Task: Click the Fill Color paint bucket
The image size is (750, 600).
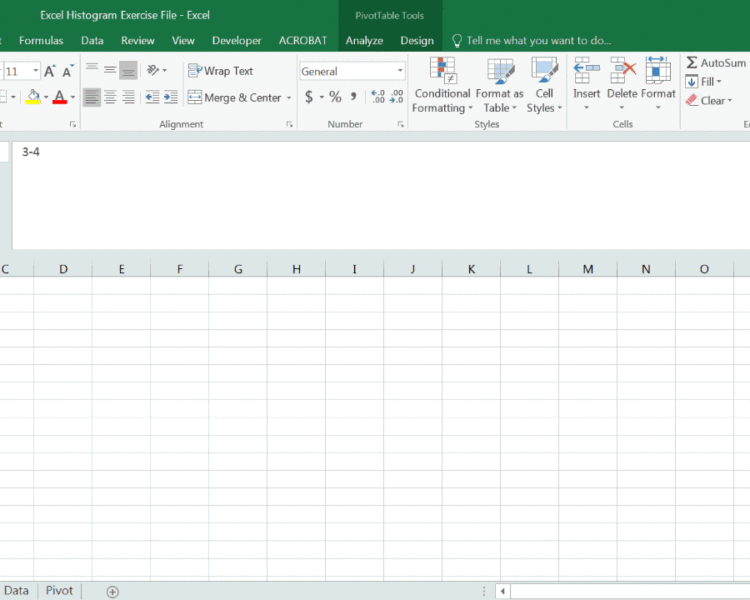Action: tap(33, 97)
